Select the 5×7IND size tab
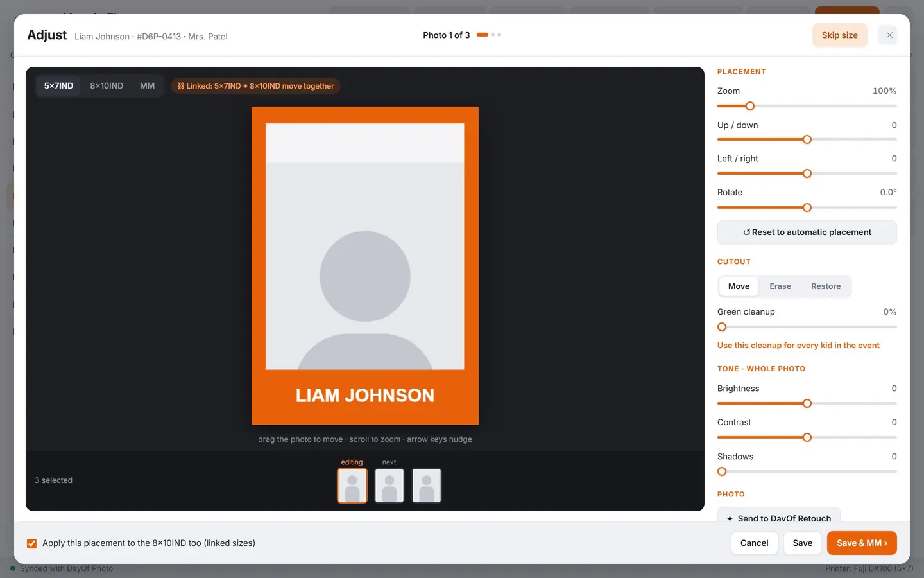The height and width of the screenshot is (578, 924). [x=58, y=86]
